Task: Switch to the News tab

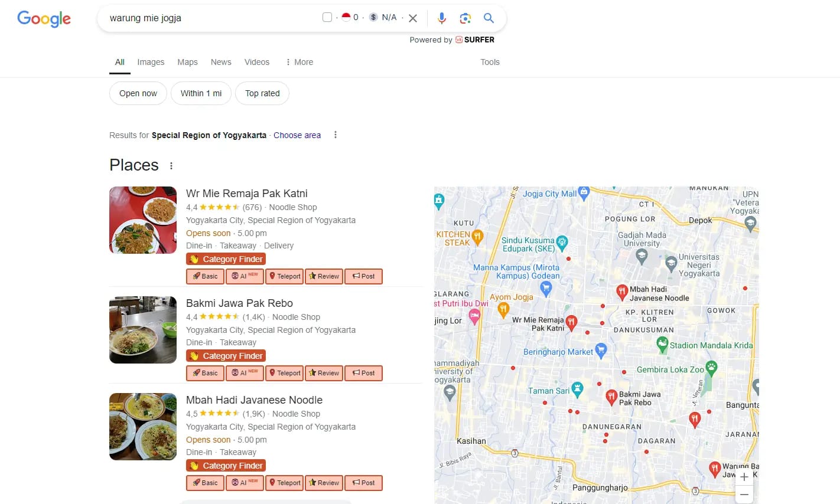Action: point(221,62)
